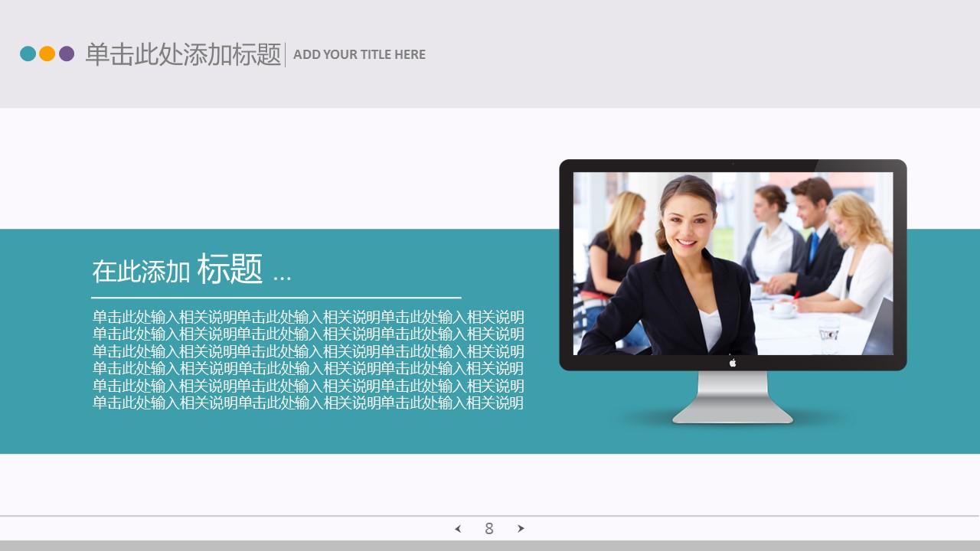Click the teal dot in the header
Image resolution: width=980 pixels, height=551 pixels.
[x=28, y=54]
